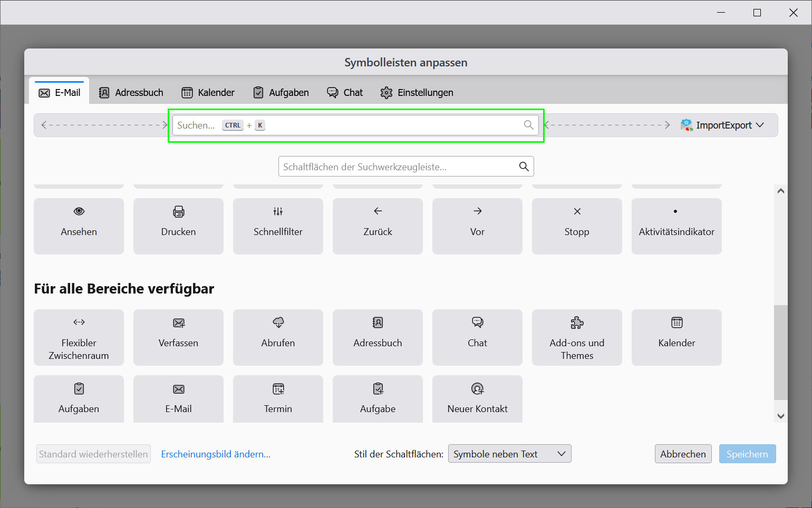Choose the Schnellfilter button
812x508 pixels.
pyautogui.click(x=278, y=226)
